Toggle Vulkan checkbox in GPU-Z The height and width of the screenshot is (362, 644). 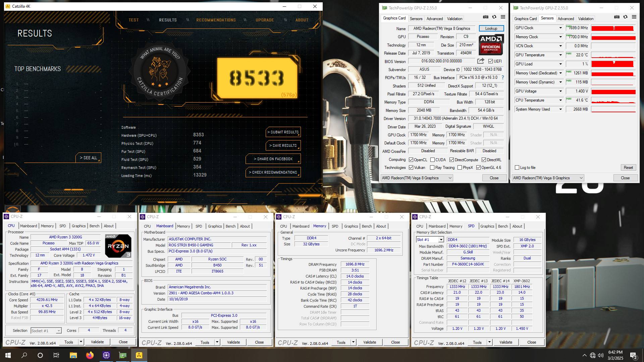coord(411,168)
